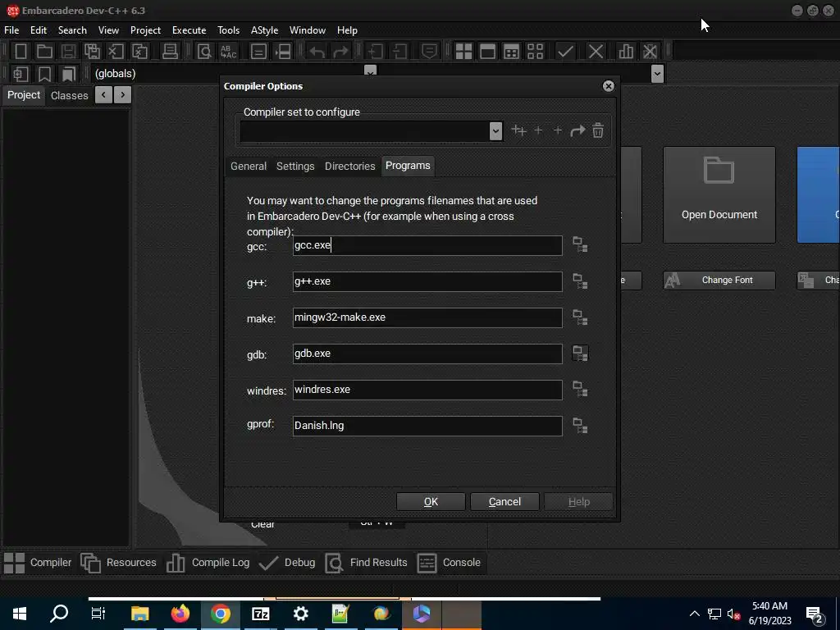Open the Compiler set to configure dropdown
The width and height of the screenshot is (840, 630).
pos(495,130)
